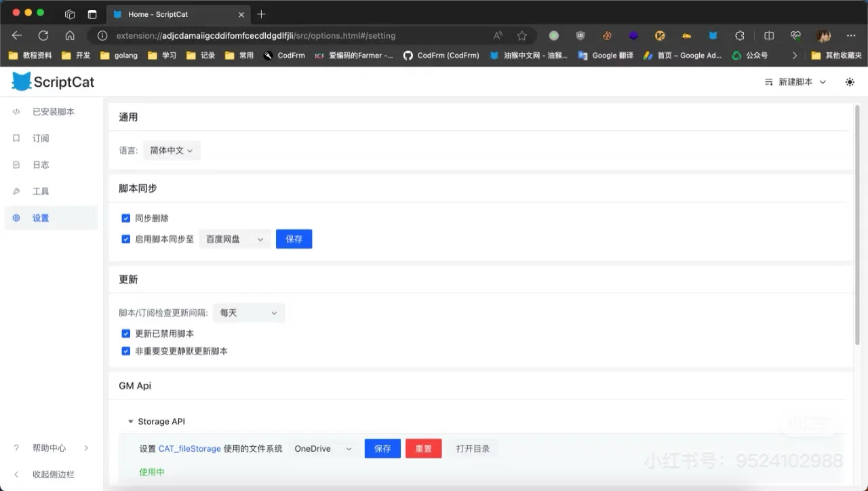Image resolution: width=868 pixels, height=491 pixels.
Task: Click the green circle extension icon
Action: [553, 35]
